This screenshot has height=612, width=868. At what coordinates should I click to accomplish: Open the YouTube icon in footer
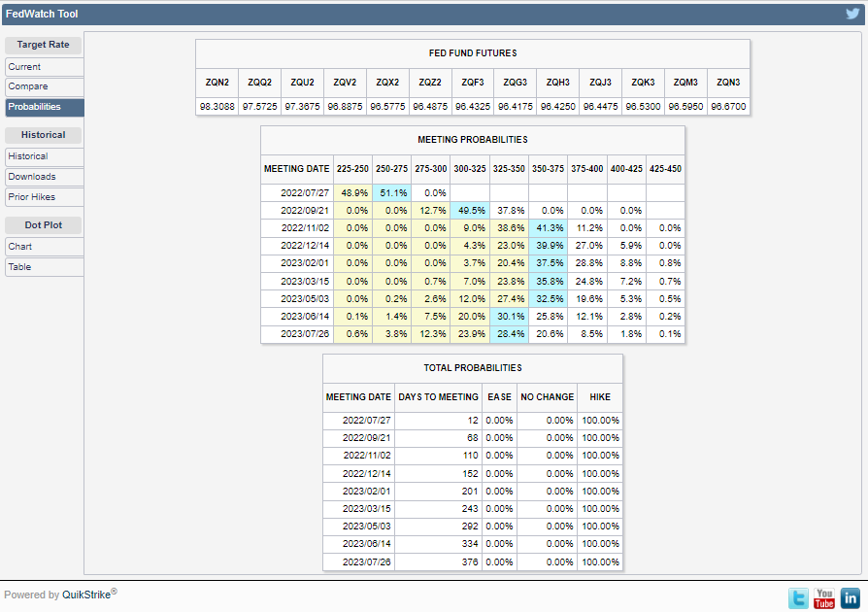click(824, 597)
